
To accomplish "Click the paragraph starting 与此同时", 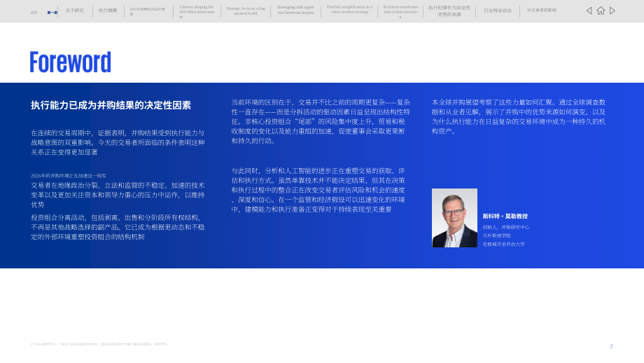I will pos(318,190).
